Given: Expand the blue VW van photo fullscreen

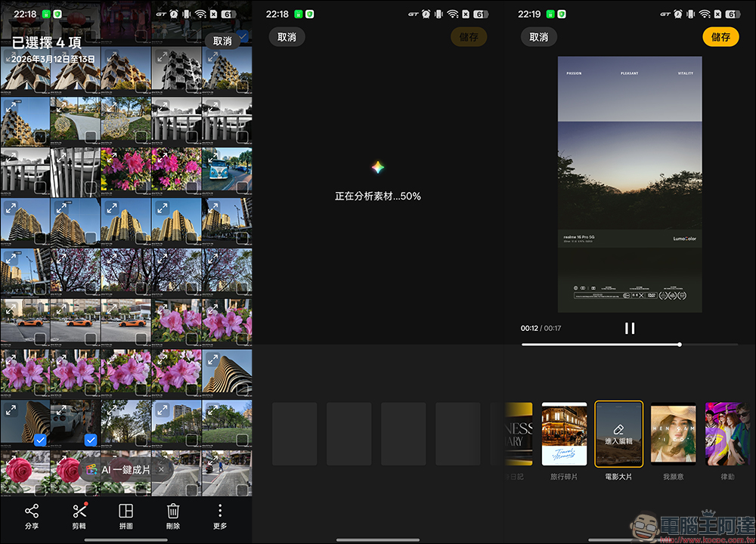Looking at the screenshot, I should 212,158.
